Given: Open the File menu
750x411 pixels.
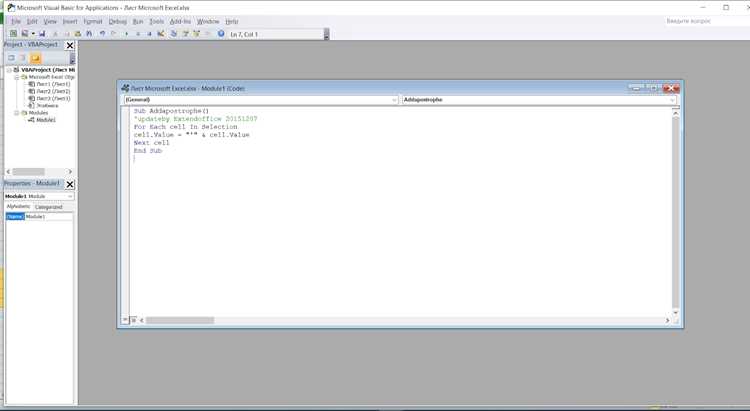Looking at the screenshot, I should coord(16,22).
